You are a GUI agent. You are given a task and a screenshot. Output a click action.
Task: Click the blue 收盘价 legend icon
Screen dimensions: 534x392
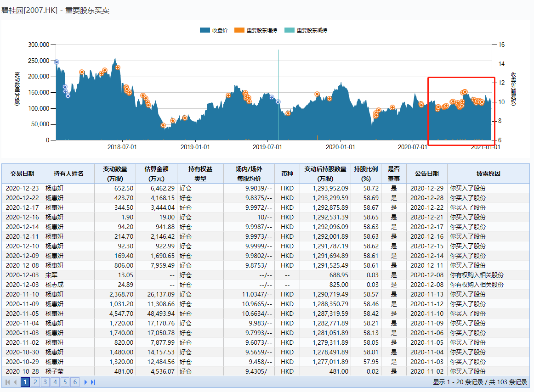coord(205,30)
